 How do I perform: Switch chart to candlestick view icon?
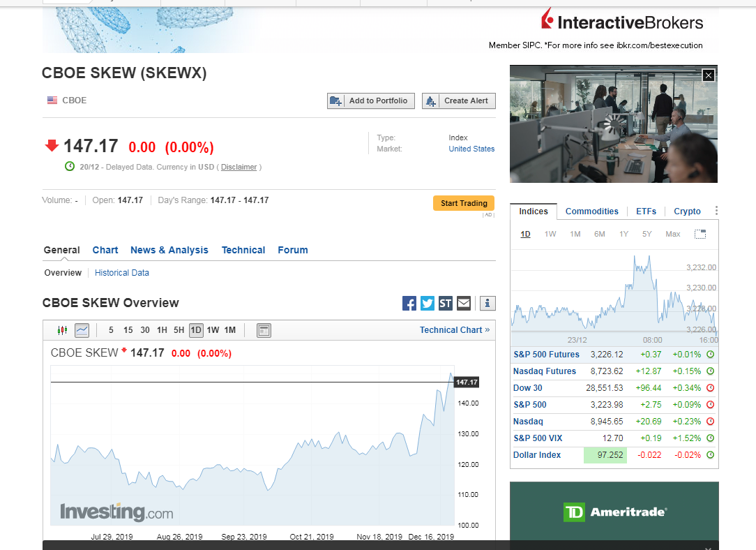click(x=62, y=330)
